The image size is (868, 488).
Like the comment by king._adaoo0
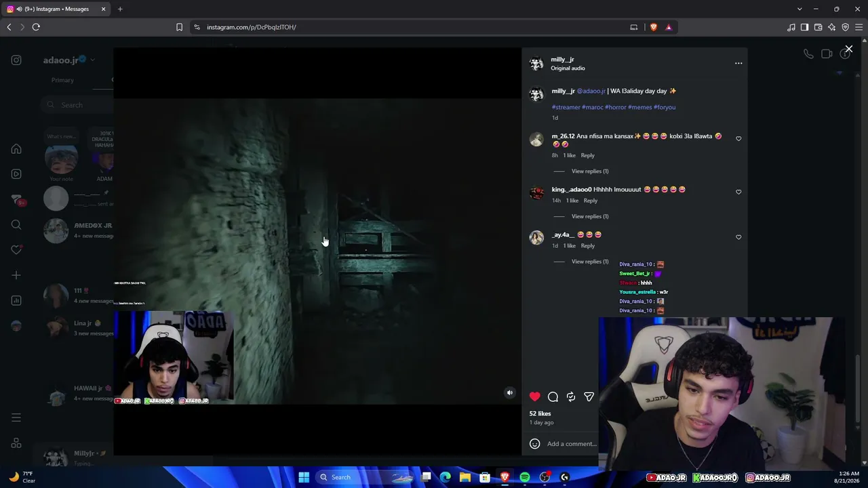pyautogui.click(x=738, y=192)
